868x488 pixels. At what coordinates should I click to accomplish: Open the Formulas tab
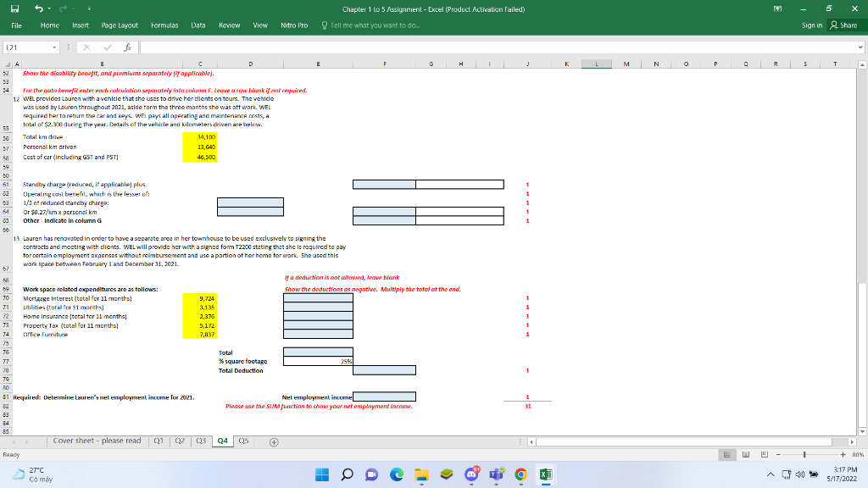pyautogui.click(x=164, y=25)
